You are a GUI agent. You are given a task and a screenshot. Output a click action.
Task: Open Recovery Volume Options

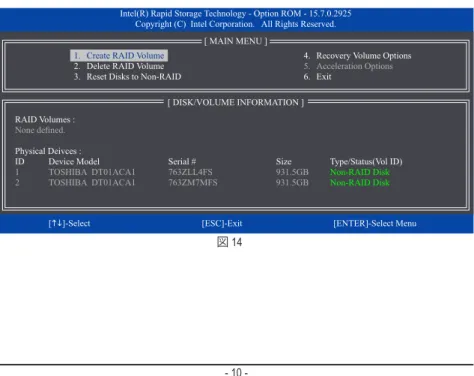(357, 56)
